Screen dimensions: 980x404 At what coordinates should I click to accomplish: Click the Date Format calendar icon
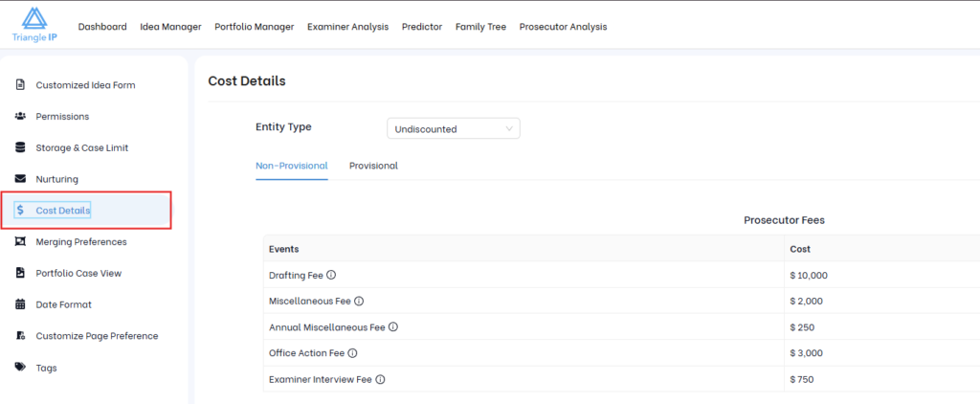(20, 304)
